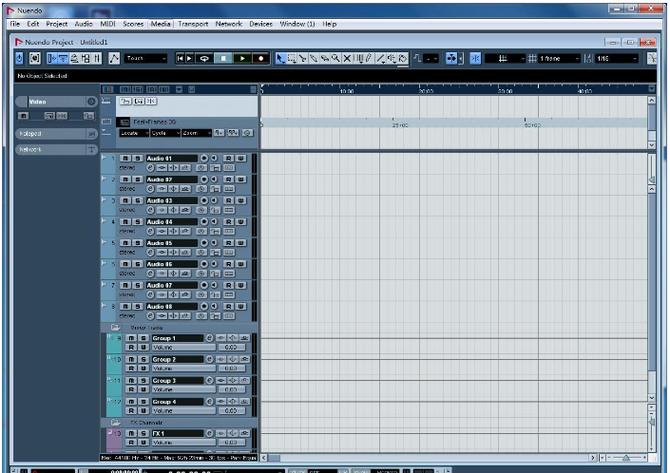Click the horizontal scrollbar thumb of the event display
Screen dimensions: 670x473
click(274, 458)
